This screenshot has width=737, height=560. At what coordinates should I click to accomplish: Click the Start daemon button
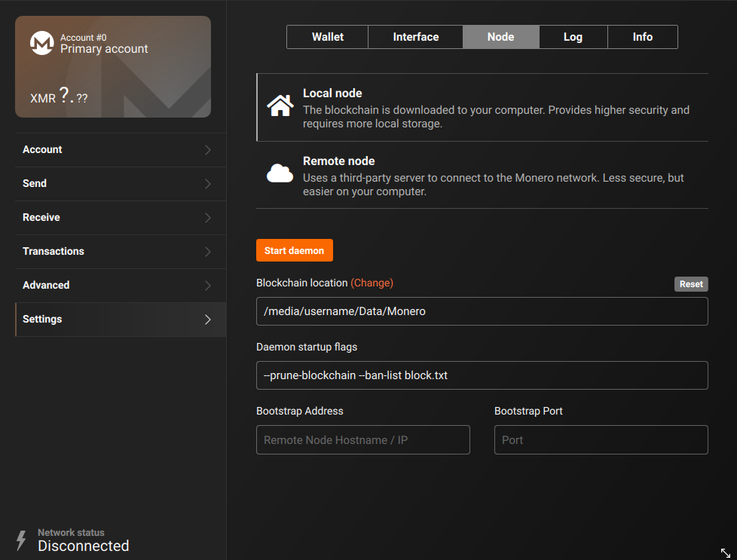[294, 250]
